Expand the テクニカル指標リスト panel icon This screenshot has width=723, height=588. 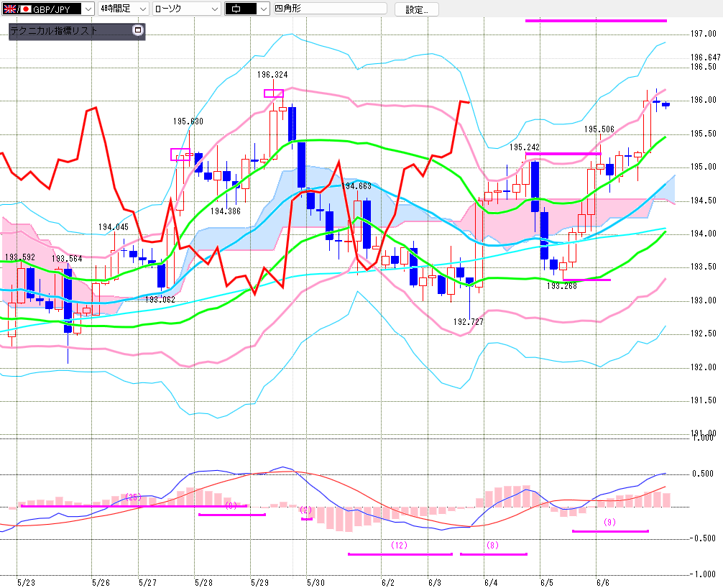[x=137, y=30]
